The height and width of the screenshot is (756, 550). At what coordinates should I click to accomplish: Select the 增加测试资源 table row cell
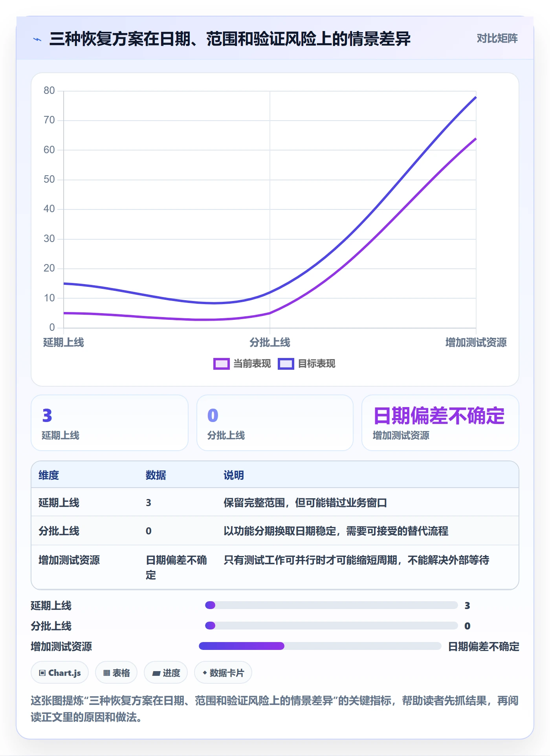tap(69, 560)
